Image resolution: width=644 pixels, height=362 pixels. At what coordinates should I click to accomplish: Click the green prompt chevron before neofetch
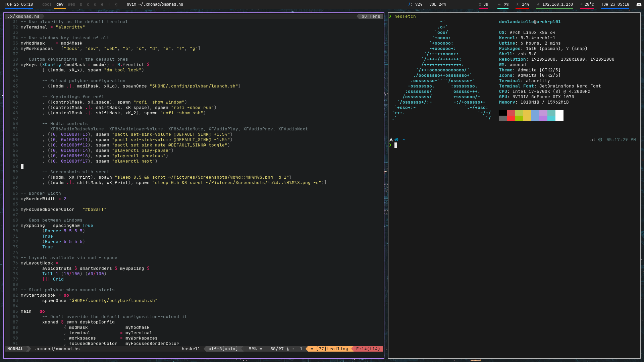pyautogui.click(x=390, y=16)
